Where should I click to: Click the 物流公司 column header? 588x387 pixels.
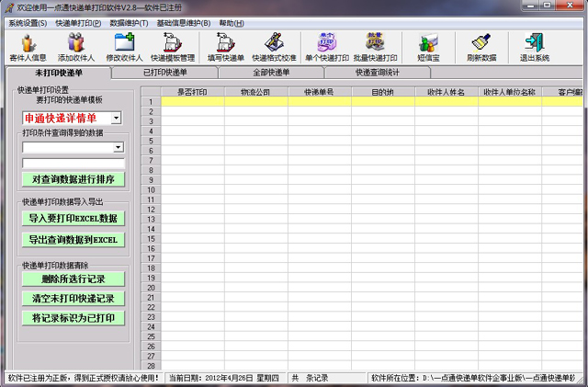coord(255,92)
